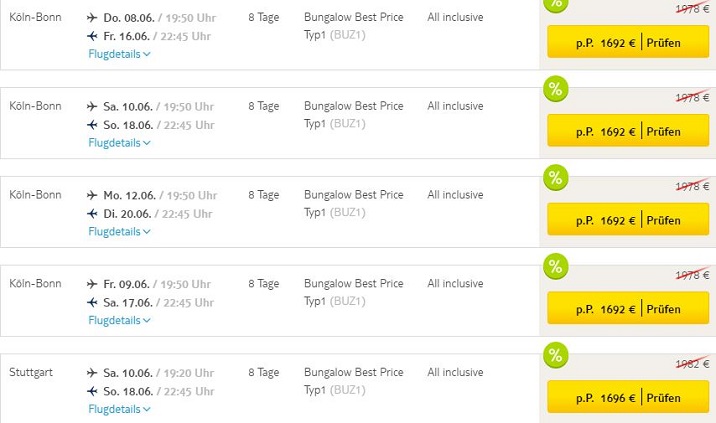Image resolution: width=716 pixels, height=423 pixels.
Task: Click green percent badge on Mo. 12.06. offer
Action: pos(555,178)
